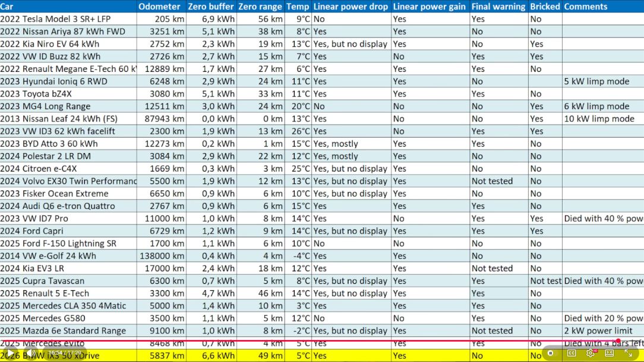Click zero range value '56 km'
The width and height of the screenshot is (644, 362).
point(271,19)
